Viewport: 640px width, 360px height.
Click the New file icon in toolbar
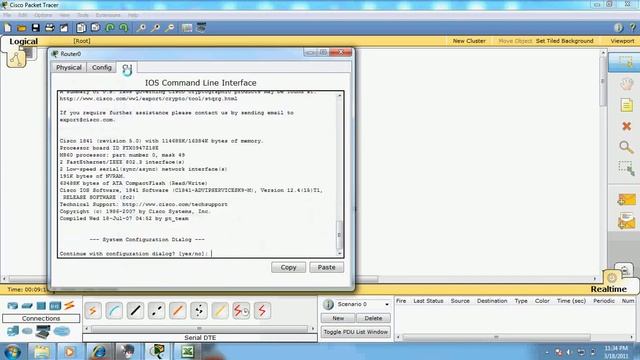point(7,28)
